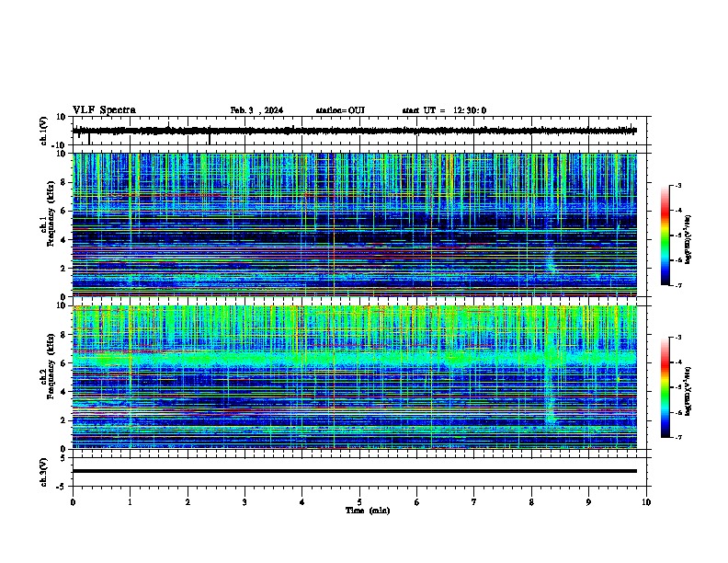The image size is (728, 563).
Task: Click the "start UT = 12:30:0" text
Action: (x=444, y=110)
